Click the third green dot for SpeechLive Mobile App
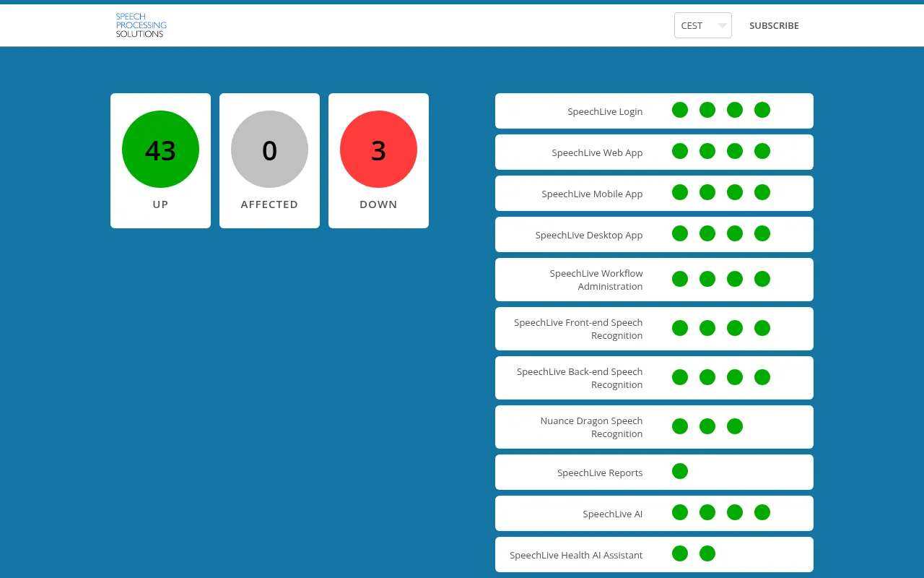 (735, 192)
